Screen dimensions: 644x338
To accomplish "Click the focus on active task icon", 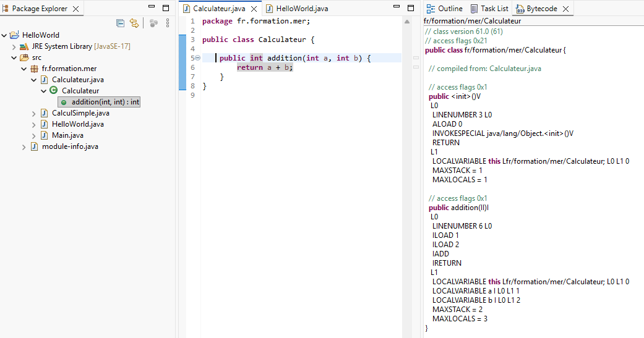I will 153,23.
